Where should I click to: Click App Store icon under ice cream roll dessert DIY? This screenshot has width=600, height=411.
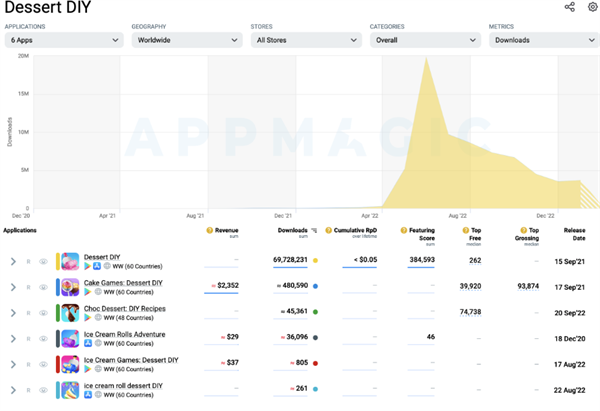click(x=88, y=395)
